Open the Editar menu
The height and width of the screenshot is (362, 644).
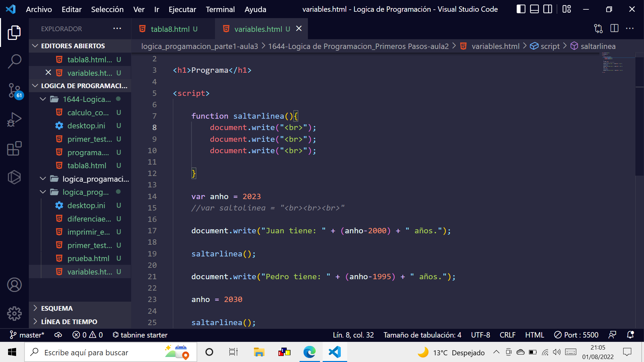[x=71, y=9]
